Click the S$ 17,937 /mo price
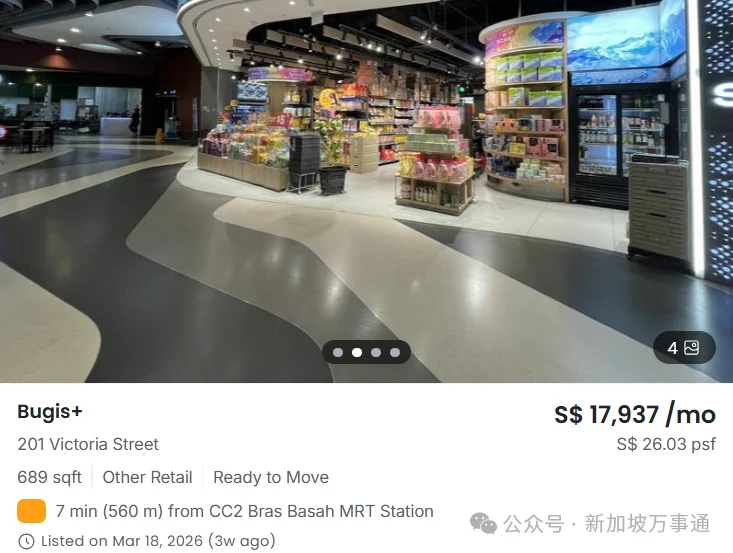The width and height of the screenshot is (733, 553). tap(635, 415)
